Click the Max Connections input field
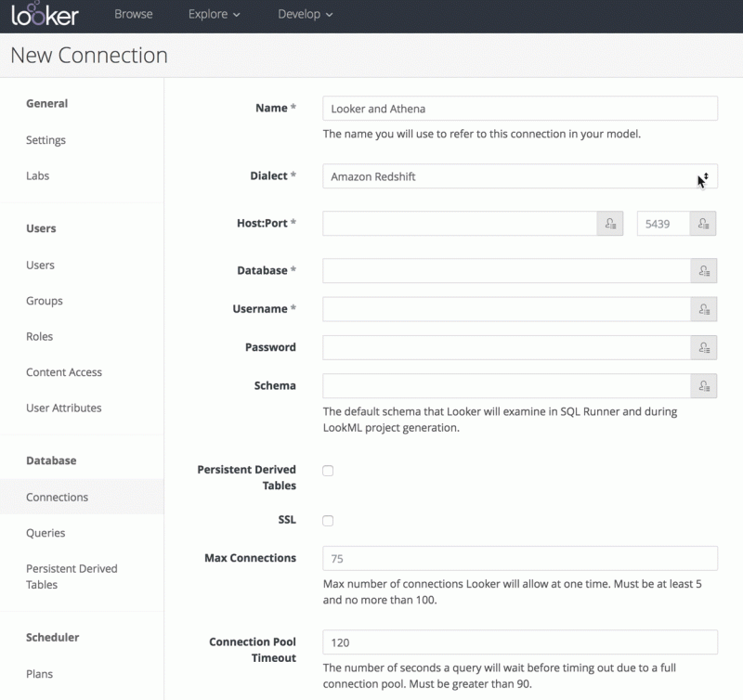The width and height of the screenshot is (743, 700). tap(520, 558)
